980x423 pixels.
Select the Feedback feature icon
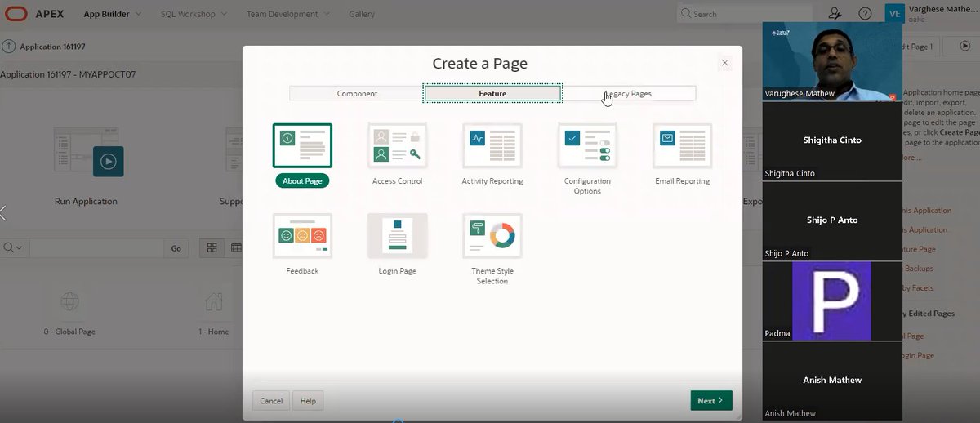pos(302,236)
